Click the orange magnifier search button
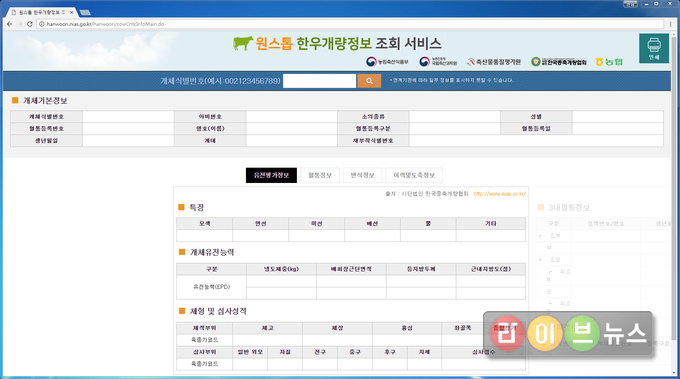The height and width of the screenshot is (379, 680). point(369,81)
